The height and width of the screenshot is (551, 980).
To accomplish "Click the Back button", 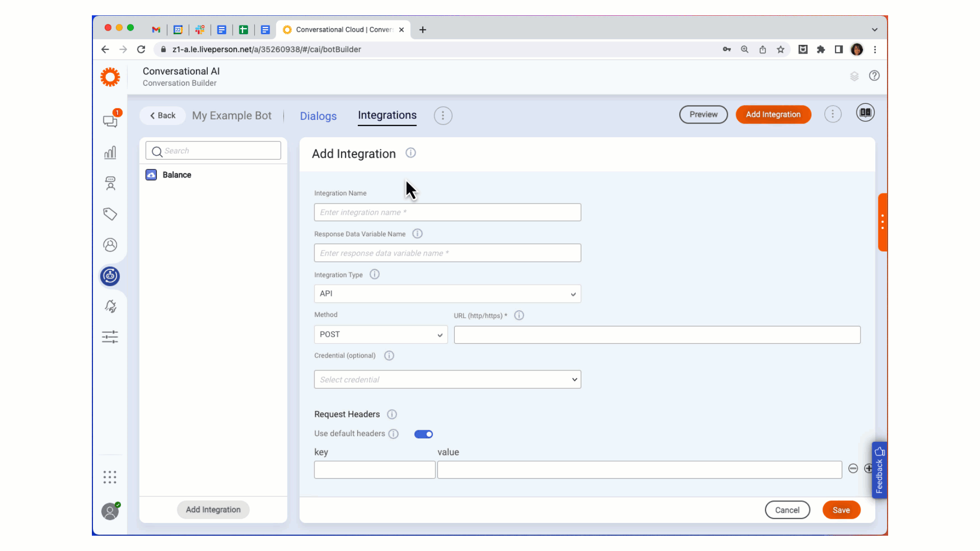I will [162, 116].
